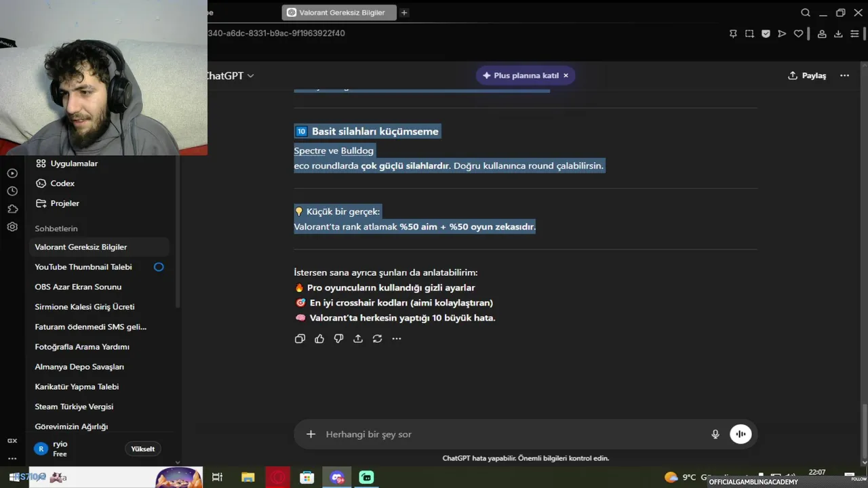This screenshot has height=488, width=868.
Task: Open three-dot menu at bottom of sidebar
Action: 12,458
